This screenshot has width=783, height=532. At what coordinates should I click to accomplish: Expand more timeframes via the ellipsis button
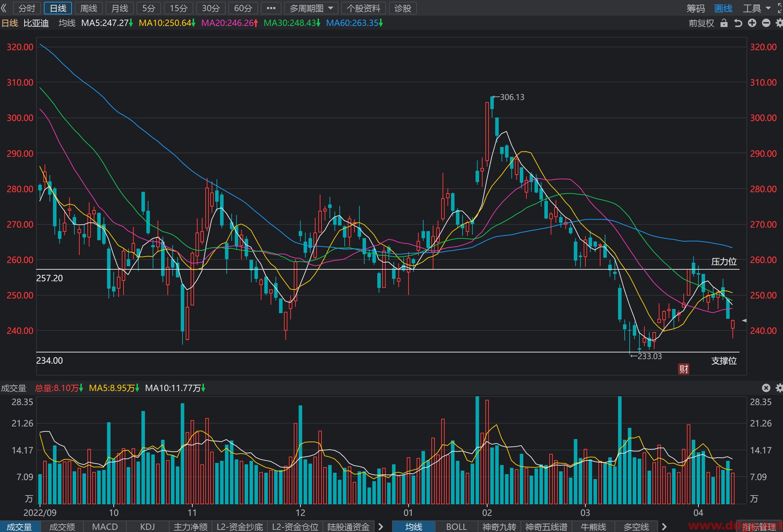coord(271,8)
